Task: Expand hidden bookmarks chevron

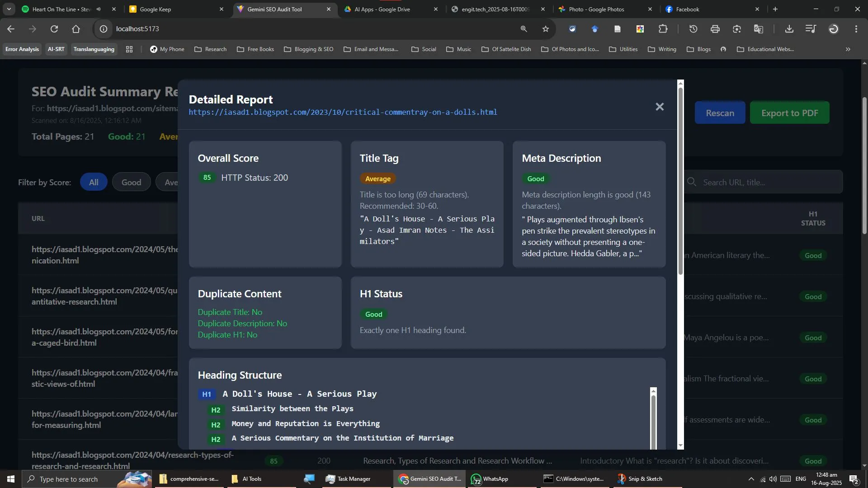Action: tap(848, 49)
